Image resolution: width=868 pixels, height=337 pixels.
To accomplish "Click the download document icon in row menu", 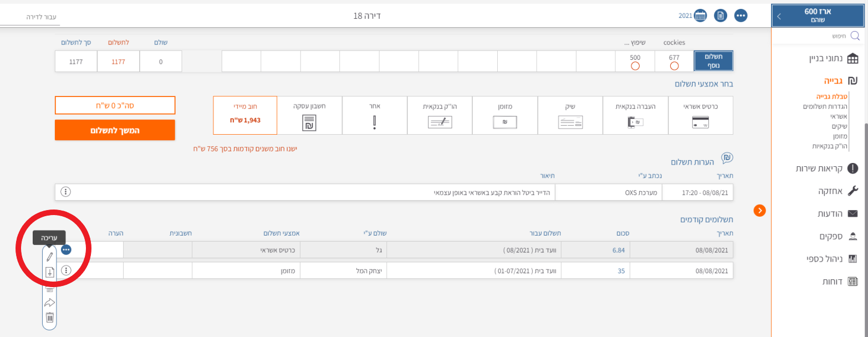I will [50, 272].
